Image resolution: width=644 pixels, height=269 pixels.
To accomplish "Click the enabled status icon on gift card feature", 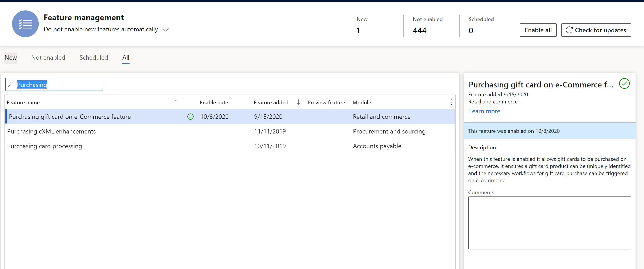I will point(190,117).
